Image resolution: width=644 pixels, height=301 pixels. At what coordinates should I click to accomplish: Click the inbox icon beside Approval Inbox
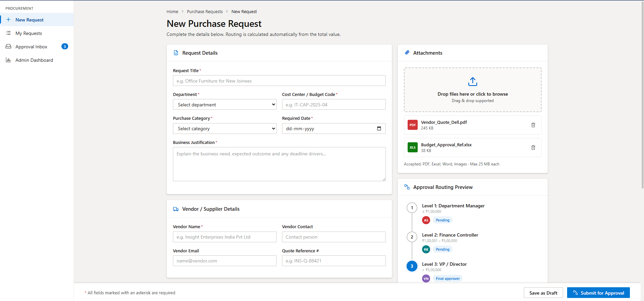(x=8, y=46)
